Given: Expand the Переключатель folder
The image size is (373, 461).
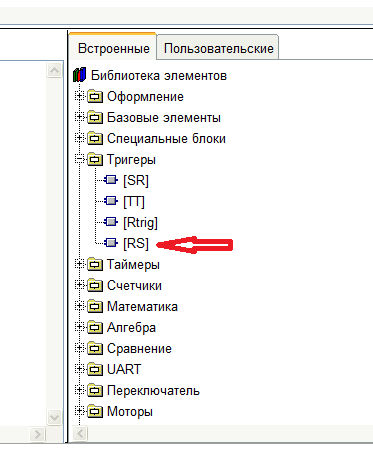Looking at the screenshot, I should (x=79, y=390).
